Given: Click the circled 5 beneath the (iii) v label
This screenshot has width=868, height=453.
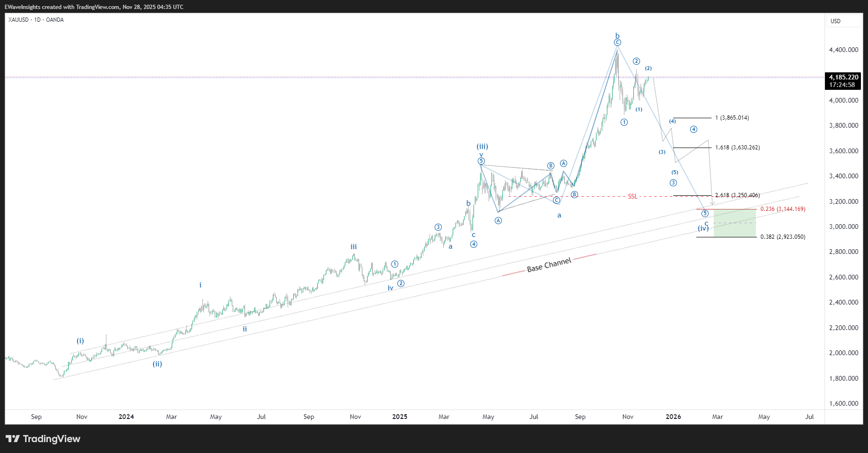Looking at the screenshot, I should [481, 161].
